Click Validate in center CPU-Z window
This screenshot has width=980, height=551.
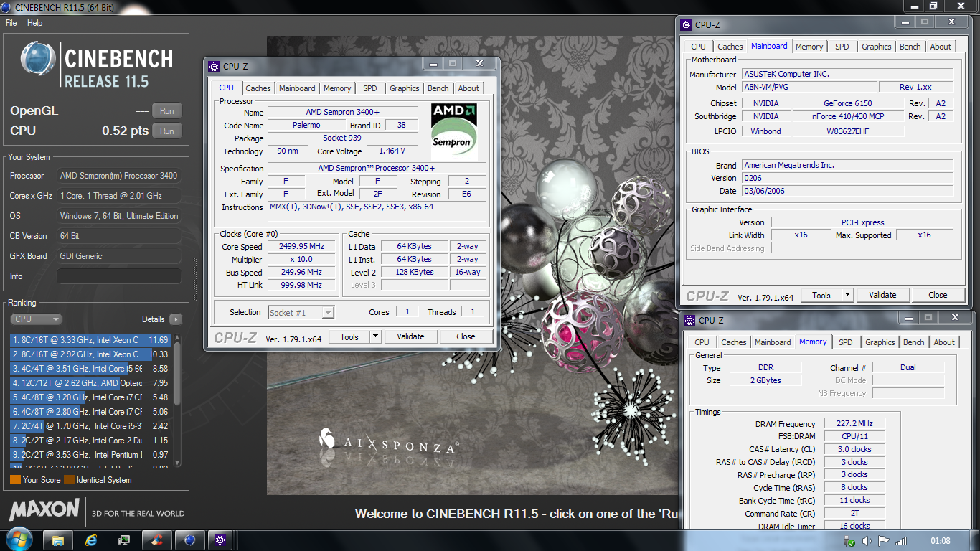coord(410,336)
